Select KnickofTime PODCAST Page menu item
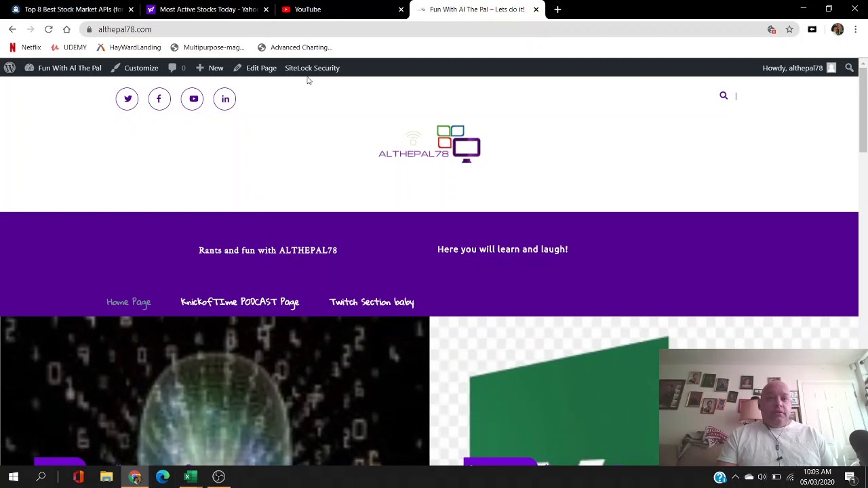 tap(239, 302)
